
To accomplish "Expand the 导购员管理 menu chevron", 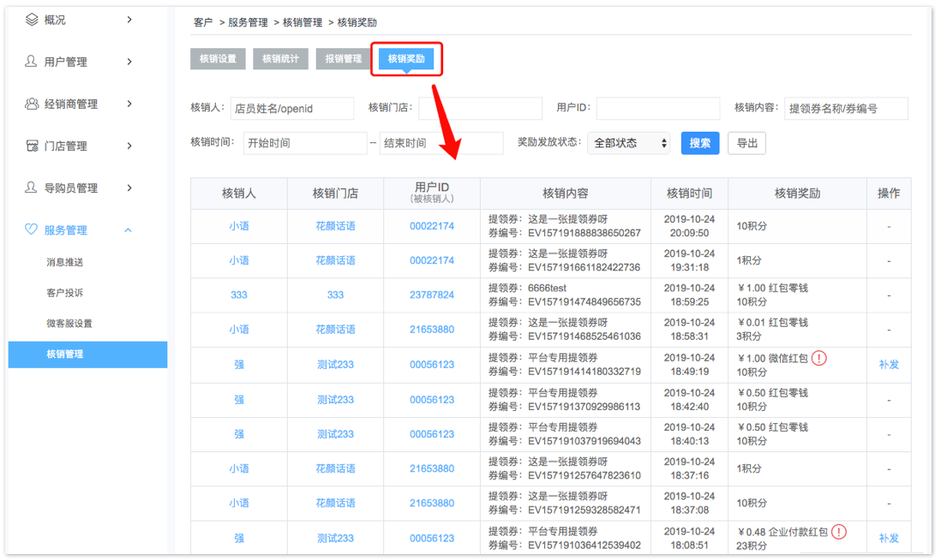I will tap(129, 188).
